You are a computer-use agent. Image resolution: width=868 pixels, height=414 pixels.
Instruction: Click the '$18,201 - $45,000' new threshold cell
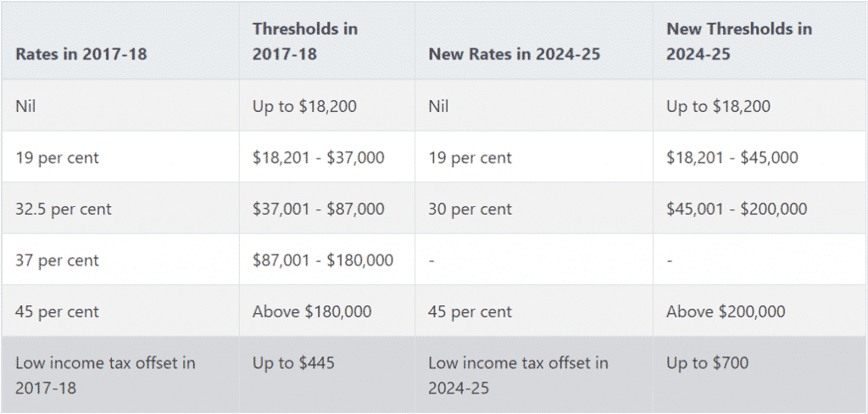click(x=732, y=158)
